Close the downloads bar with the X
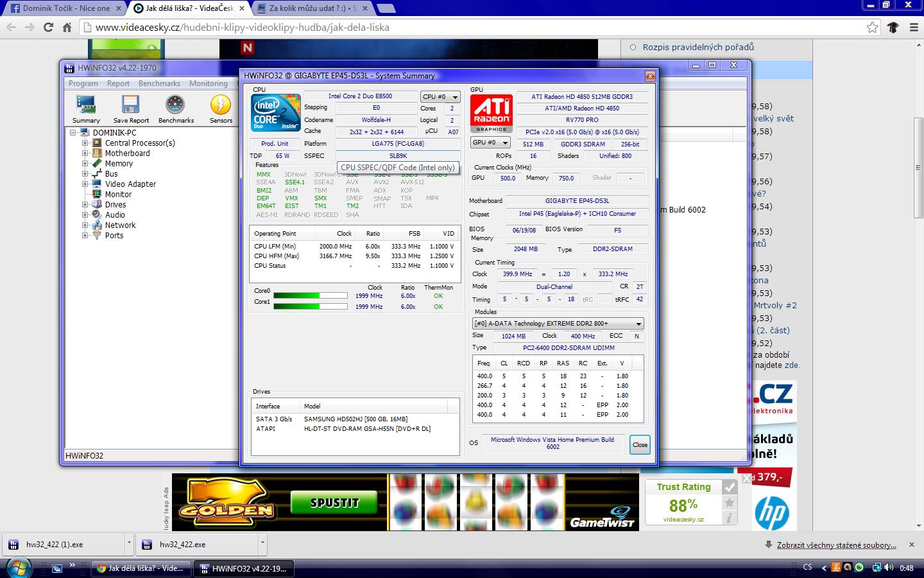Screen dimensions: 924x578 911,544
